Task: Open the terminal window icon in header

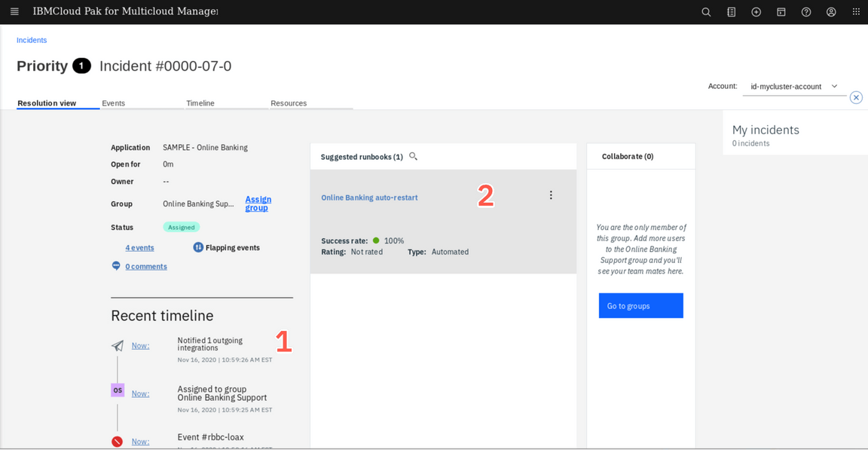Action: click(781, 11)
